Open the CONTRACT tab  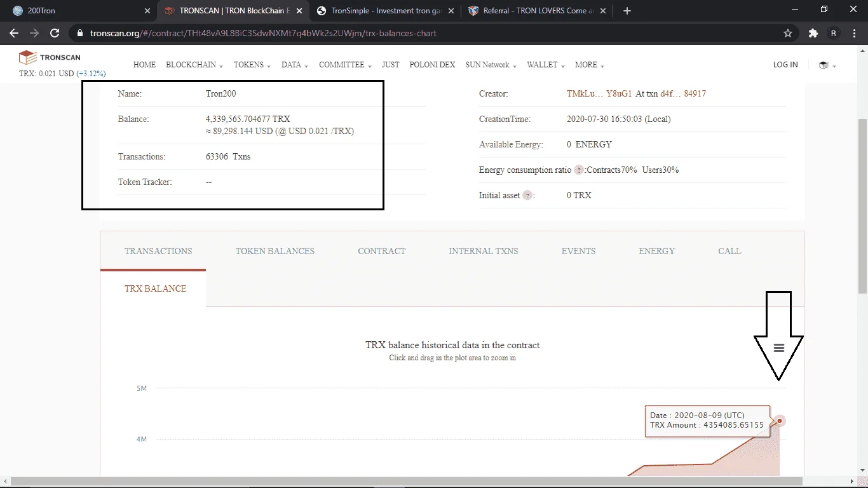[x=381, y=251]
